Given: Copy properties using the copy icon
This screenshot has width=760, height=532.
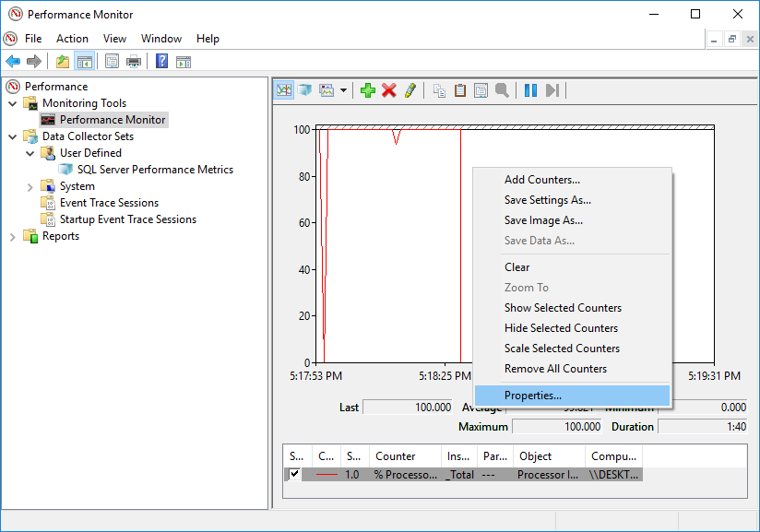Looking at the screenshot, I should coord(439,89).
